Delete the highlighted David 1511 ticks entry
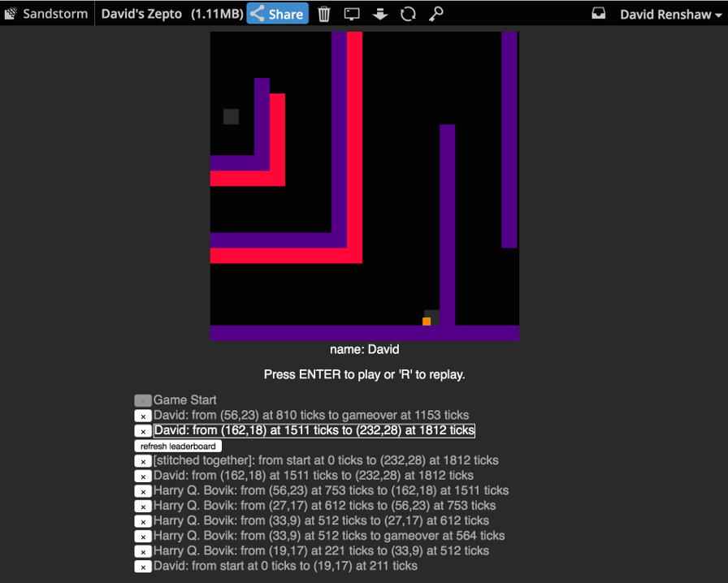The height and width of the screenshot is (583, 728). (x=143, y=431)
